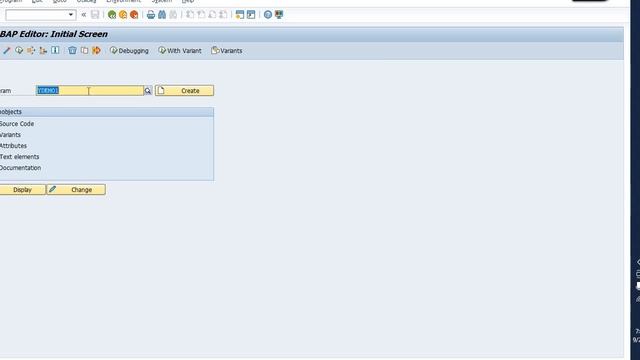Open the Variants toolbar button
This screenshot has width=640, height=360.
pos(227,51)
